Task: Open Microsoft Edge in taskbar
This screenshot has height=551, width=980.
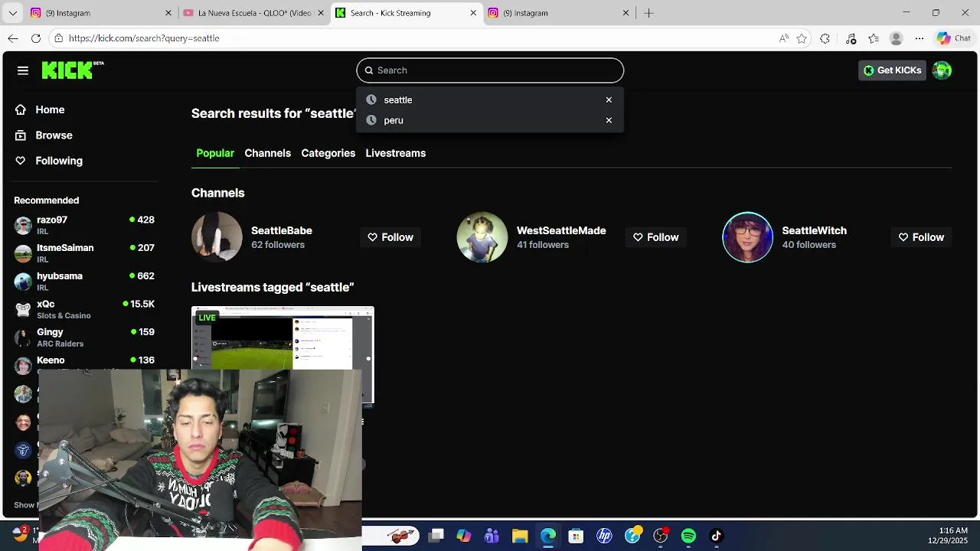Action: coord(548,536)
